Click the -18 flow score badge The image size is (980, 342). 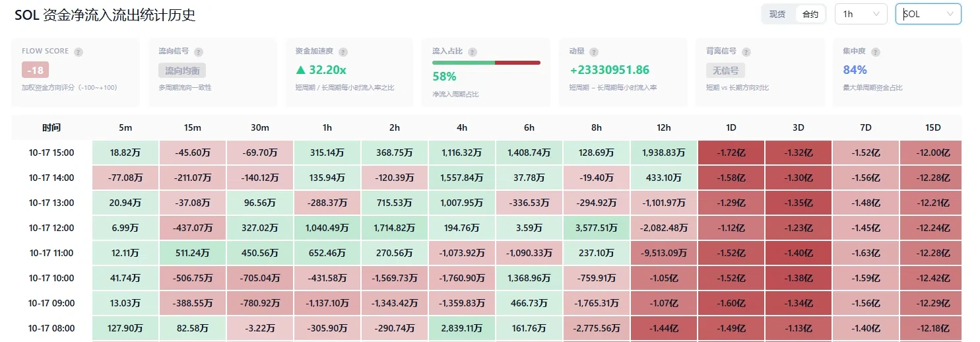click(35, 70)
